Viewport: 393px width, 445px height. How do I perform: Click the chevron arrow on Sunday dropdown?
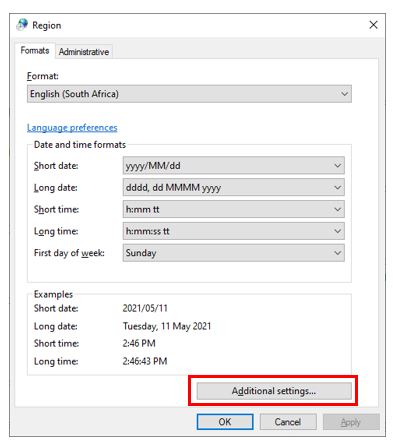coord(337,253)
